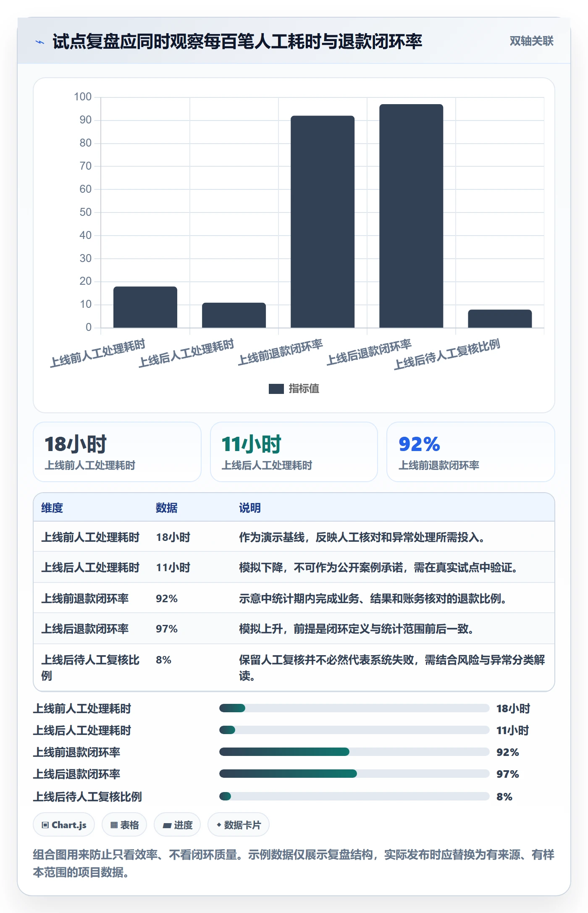Toggle the 指标值 legend color box
Image resolution: width=588 pixels, height=913 pixels.
coord(276,389)
